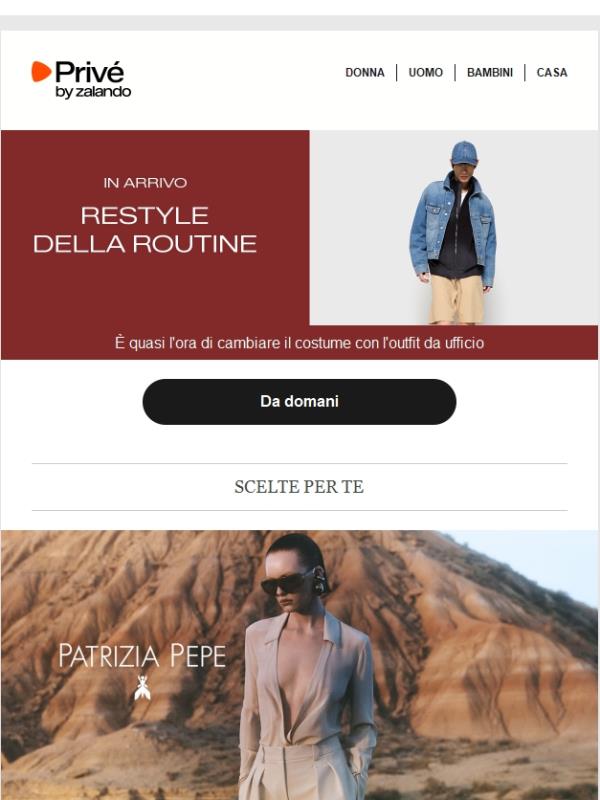The image size is (600, 800).
Task: Click the orange Privé logo icon
Action: click(41, 71)
